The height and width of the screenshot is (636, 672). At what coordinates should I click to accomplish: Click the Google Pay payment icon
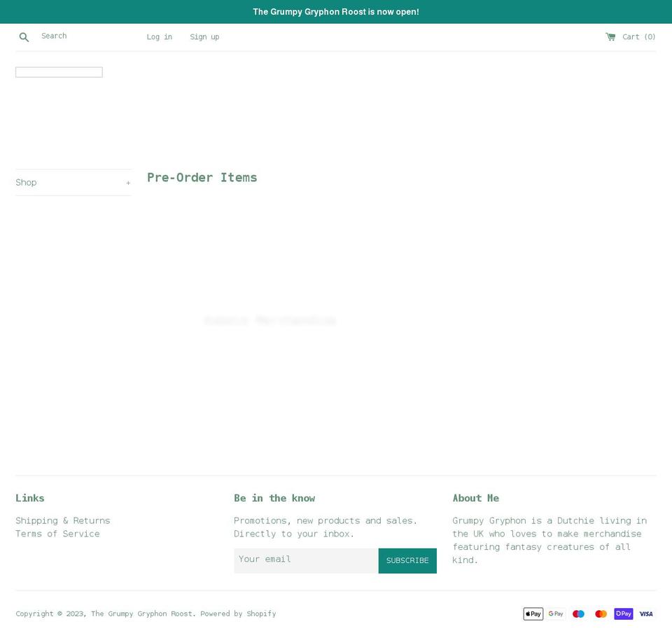tap(556, 614)
